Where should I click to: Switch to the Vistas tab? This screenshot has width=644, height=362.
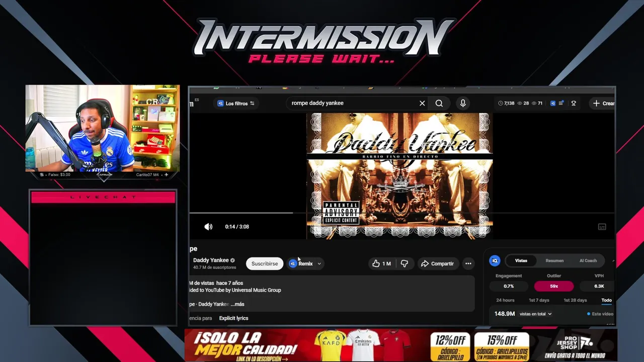[521, 260]
